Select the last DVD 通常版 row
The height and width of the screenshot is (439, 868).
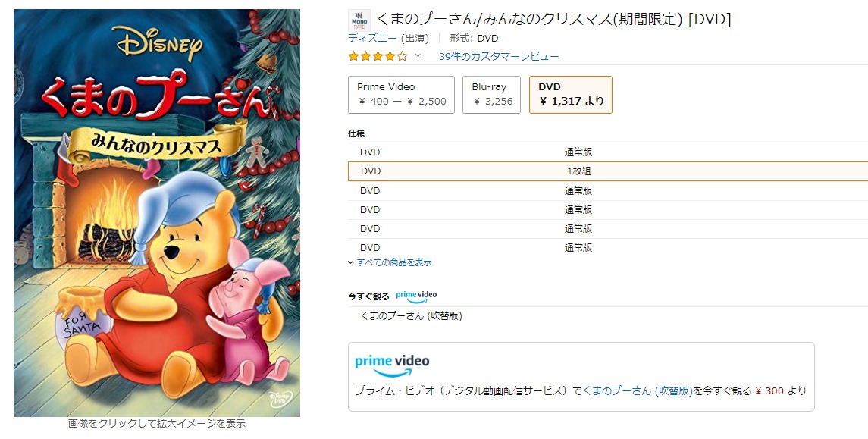pyautogui.click(x=606, y=247)
